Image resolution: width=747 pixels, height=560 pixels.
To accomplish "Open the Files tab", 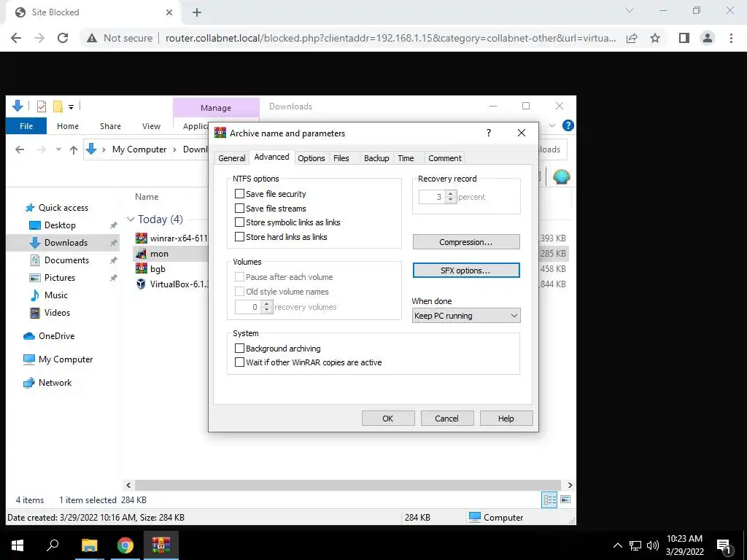I will (341, 158).
